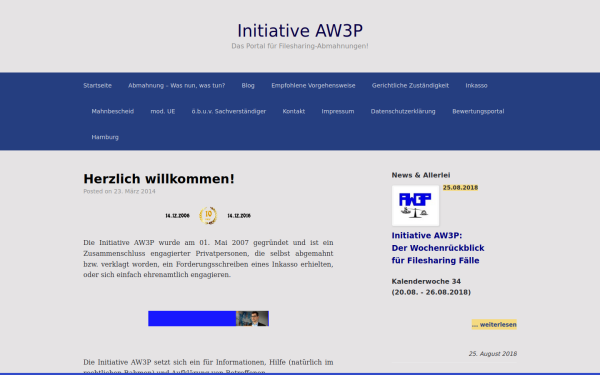Select the mod. UE menu item

pos(163,111)
